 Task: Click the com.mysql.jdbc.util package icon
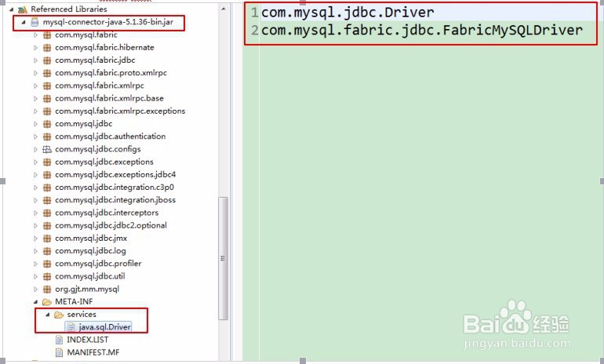(x=47, y=277)
